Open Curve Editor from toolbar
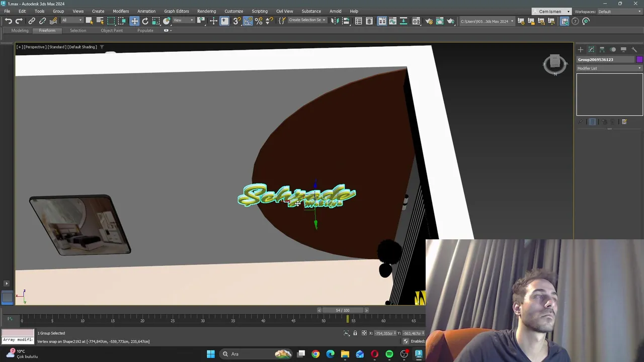Screen dimensions: 644x362 [392, 21]
